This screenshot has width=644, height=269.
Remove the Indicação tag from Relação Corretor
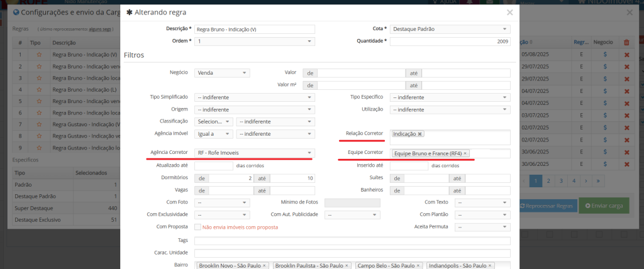click(x=420, y=134)
